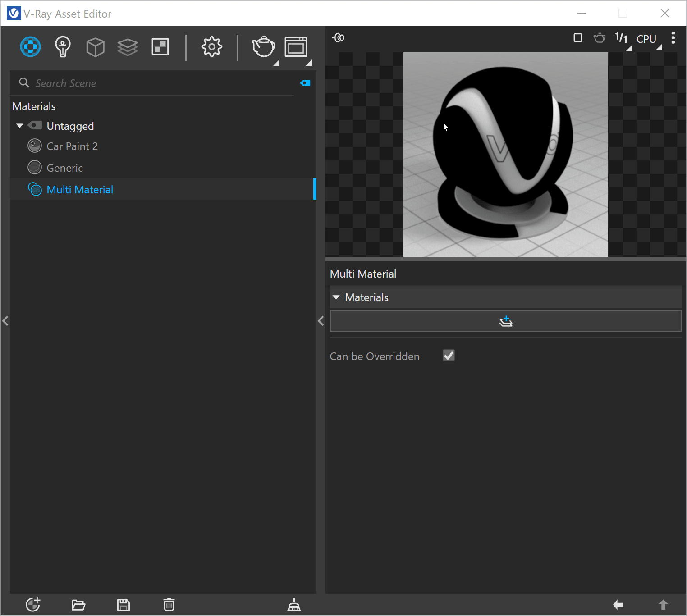The width and height of the screenshot is (687, 616).
Task: Collapse the left panel with edge arrow
Action: tap(5, 321)
